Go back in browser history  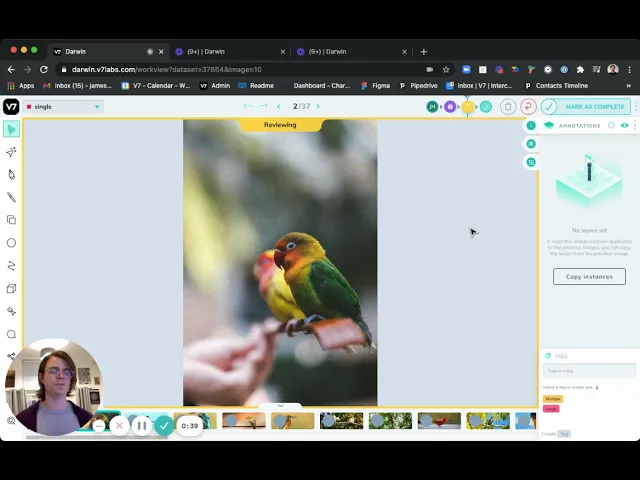pos(11,70)
